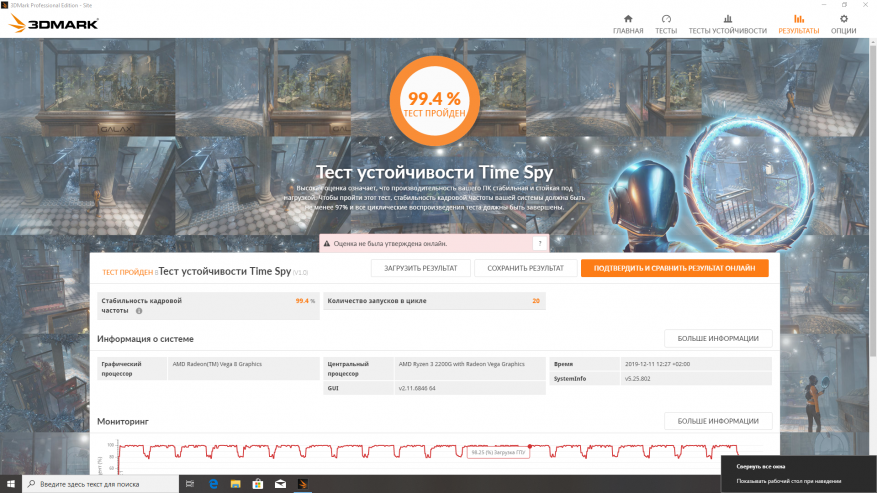The image size is (877, 493).
Task: Click AMD Ryzen 3 2200G processor value
Action: coord(461,364)
